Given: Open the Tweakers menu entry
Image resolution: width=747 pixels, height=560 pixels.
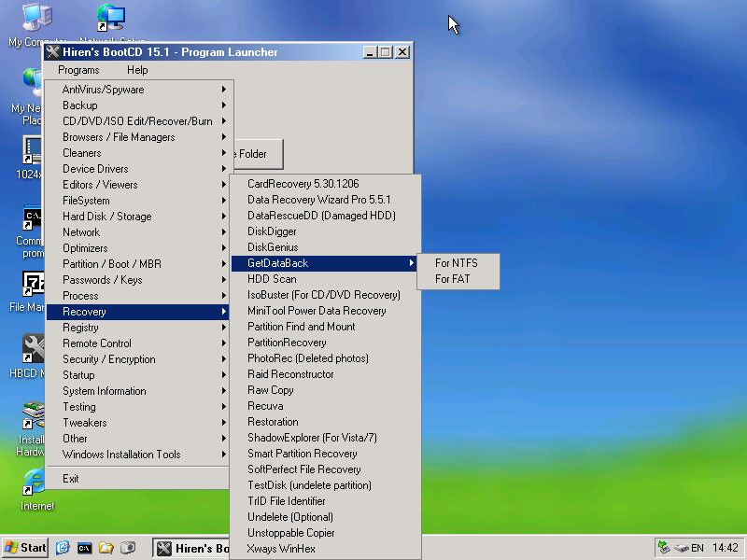Looking at the screenshot, I should point(137,423).
